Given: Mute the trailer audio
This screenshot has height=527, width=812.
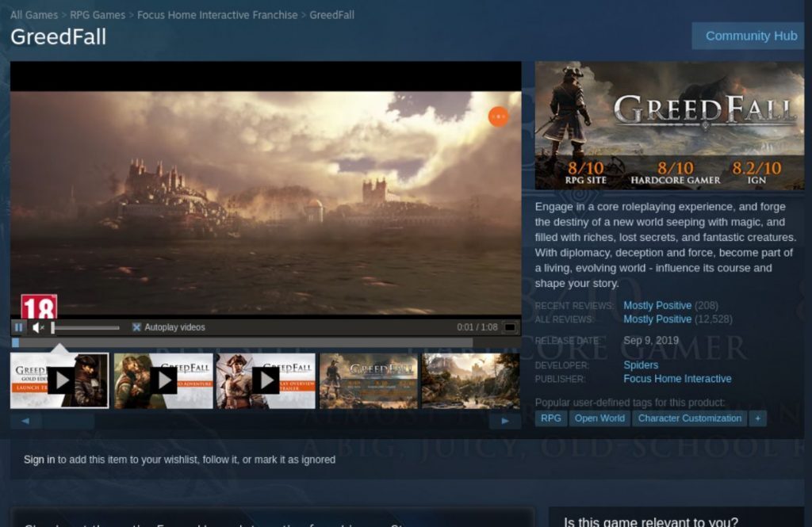Looking at the screenshot, I should [35, 327].
